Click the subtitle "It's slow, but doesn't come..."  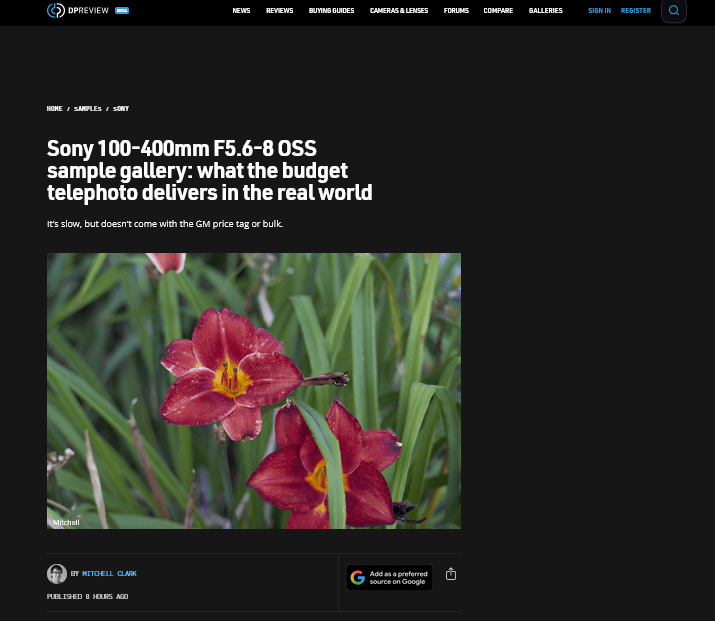coord(165,224)
